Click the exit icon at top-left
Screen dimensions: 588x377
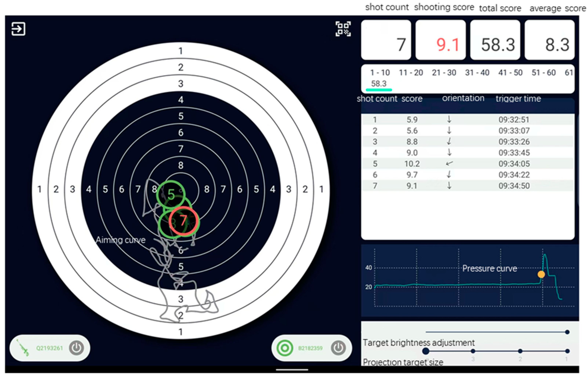18,29
